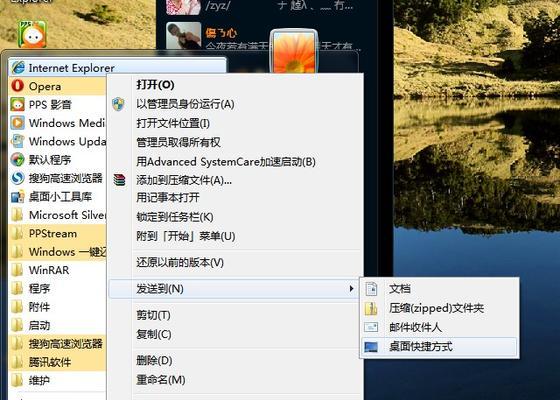
Task: Click the avatar next to 傷了心 contact
Action: coord(184,36)
